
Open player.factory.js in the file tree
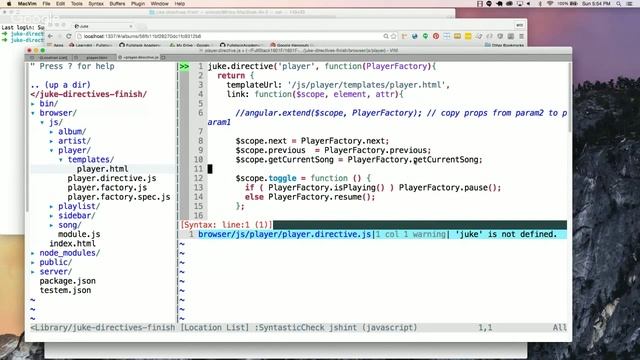pyautogui.click(x=107, y=188)
